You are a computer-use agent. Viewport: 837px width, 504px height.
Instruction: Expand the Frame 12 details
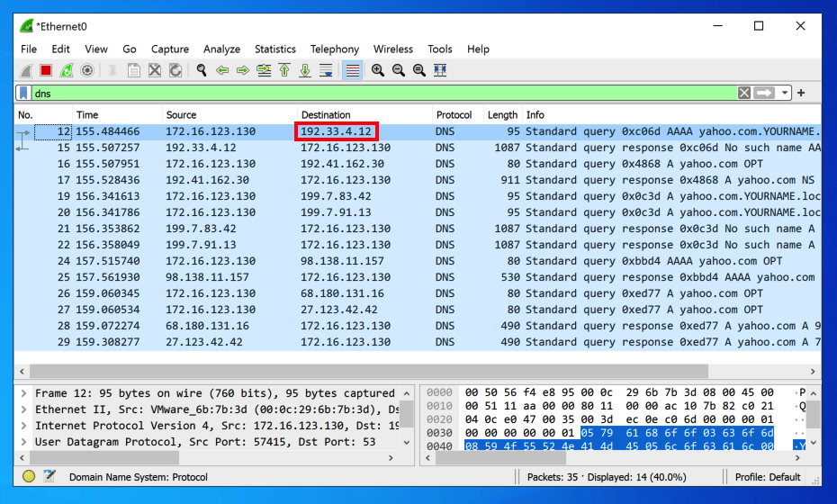(23, 393)
